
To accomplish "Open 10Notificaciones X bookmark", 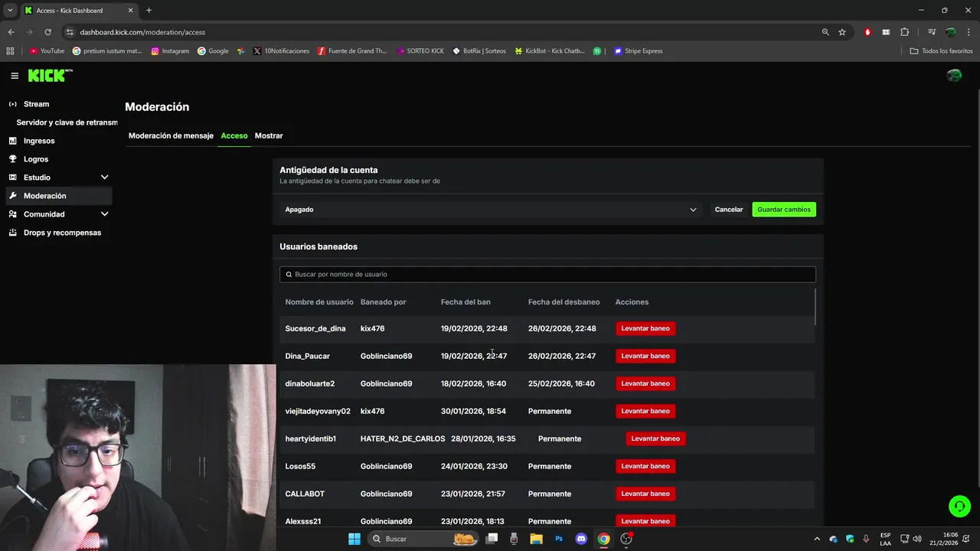I will [x=280, y=51].
